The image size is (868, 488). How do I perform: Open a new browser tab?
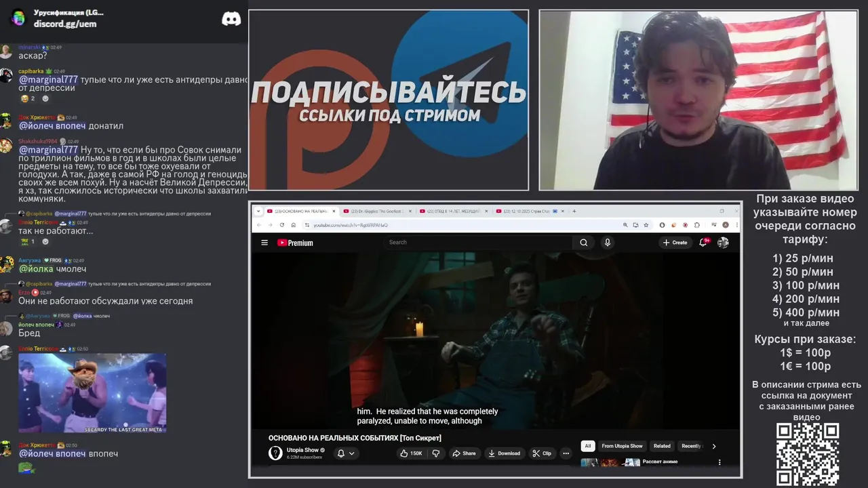click(x=574, y=211)
